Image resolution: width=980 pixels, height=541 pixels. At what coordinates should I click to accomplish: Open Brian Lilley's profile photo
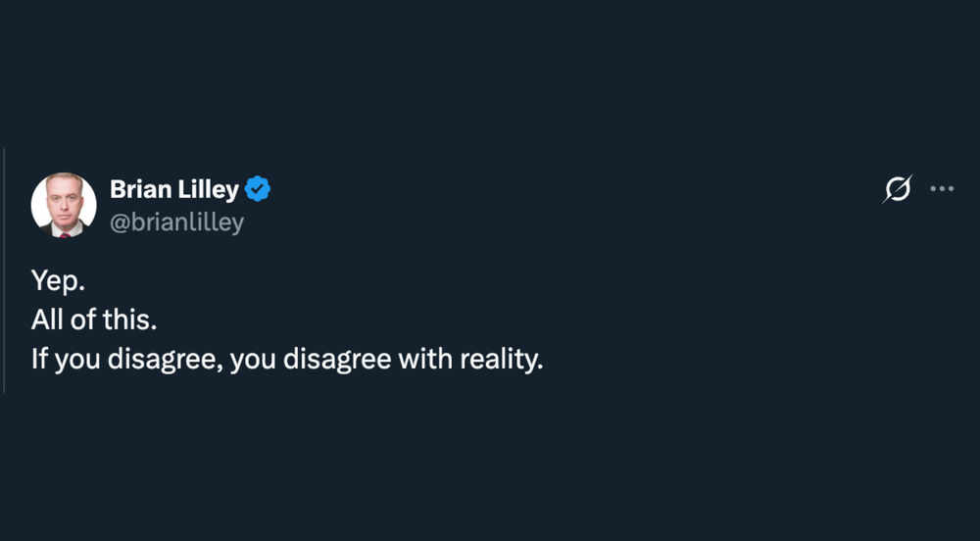click(x=64, y=205)
